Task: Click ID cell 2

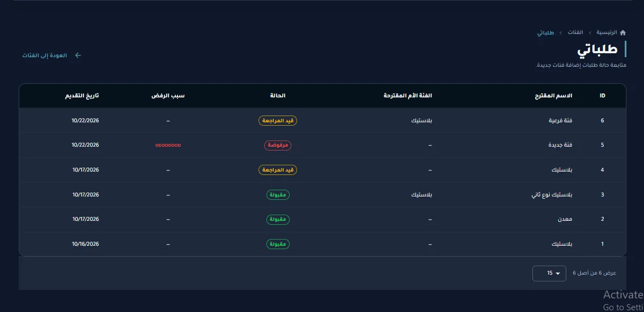Action: (603, 219)
